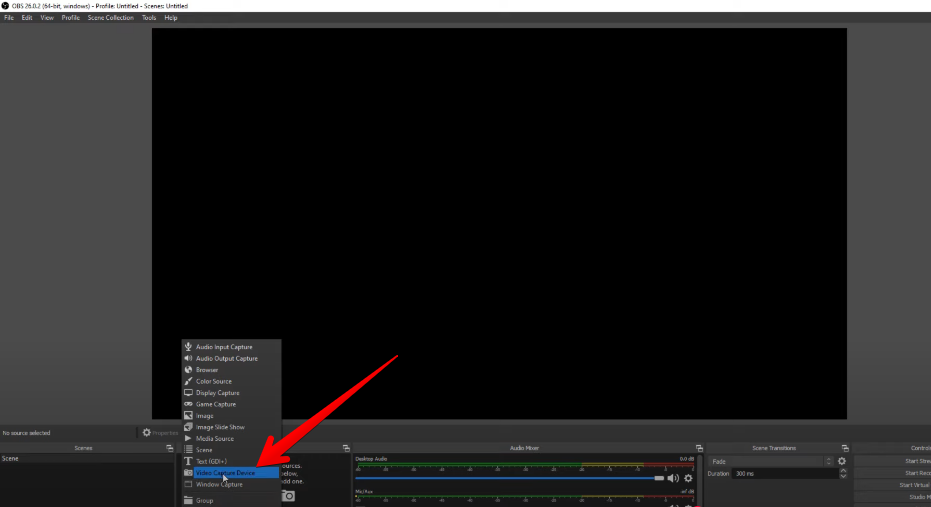Click the speaker icon for Audio Output Capture
Image resolution: width=931 pixels, height=507 pixels.
188,358
